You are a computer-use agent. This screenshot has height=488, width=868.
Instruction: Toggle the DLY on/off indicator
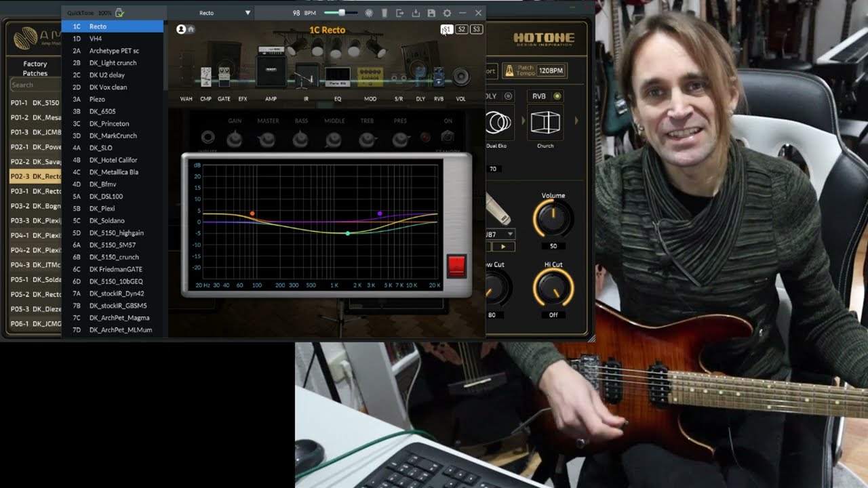[x=509, y=96]
